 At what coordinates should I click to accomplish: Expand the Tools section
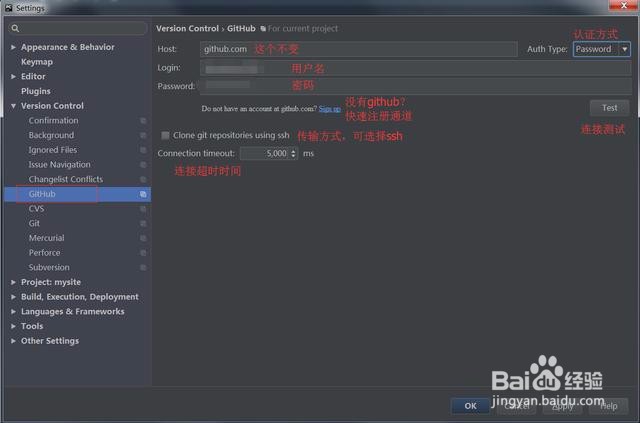[13, 326]
